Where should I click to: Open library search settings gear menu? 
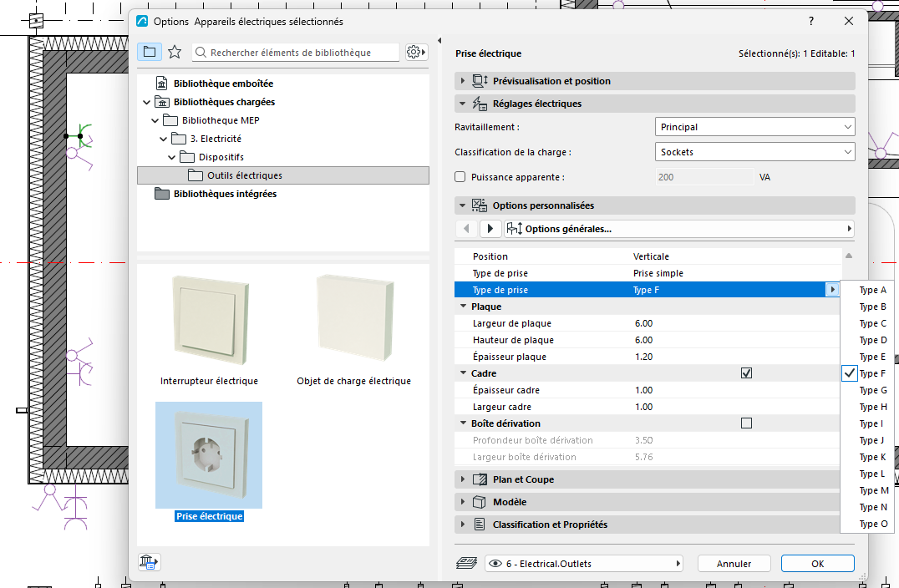pyautogui.click(x=416, y=52)
